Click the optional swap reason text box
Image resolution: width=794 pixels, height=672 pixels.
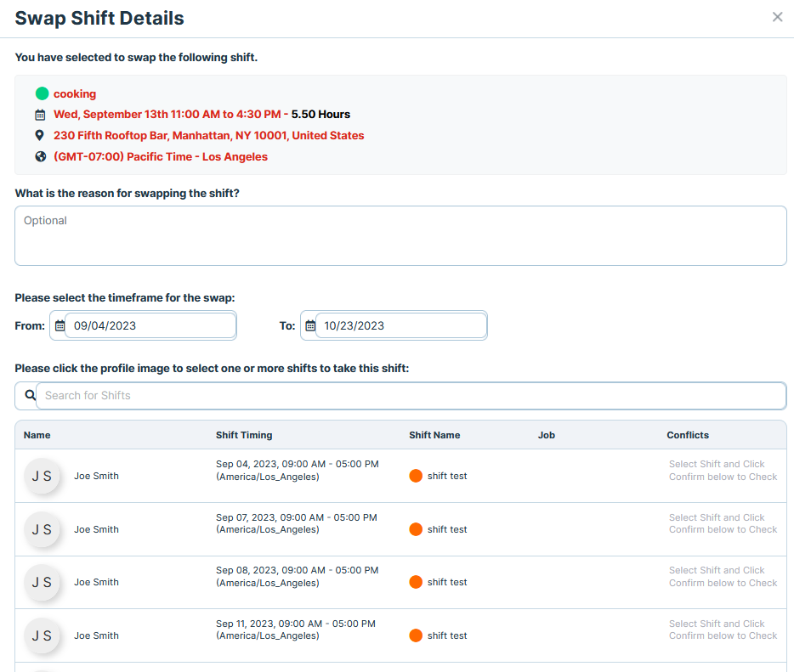tap(400, 235)
